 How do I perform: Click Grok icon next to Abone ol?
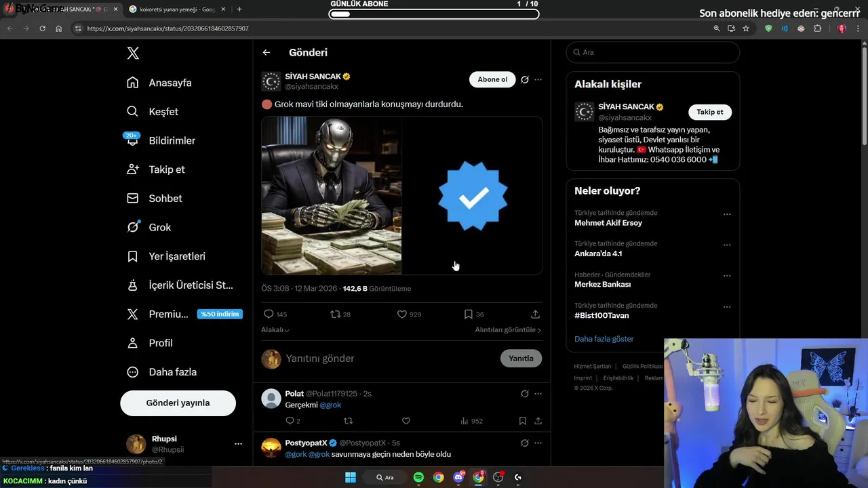click(524, 79)
